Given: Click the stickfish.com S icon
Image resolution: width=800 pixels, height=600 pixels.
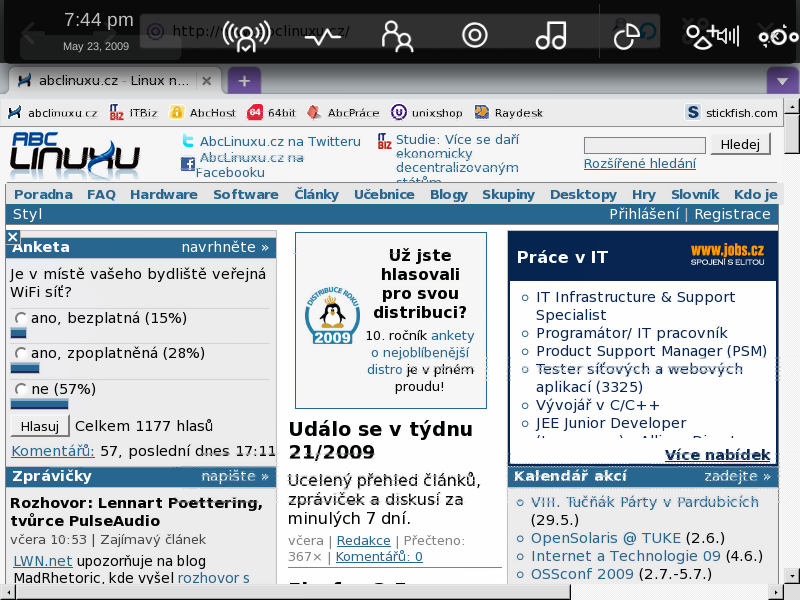Looking at the screenshot, I should (692, 112).
